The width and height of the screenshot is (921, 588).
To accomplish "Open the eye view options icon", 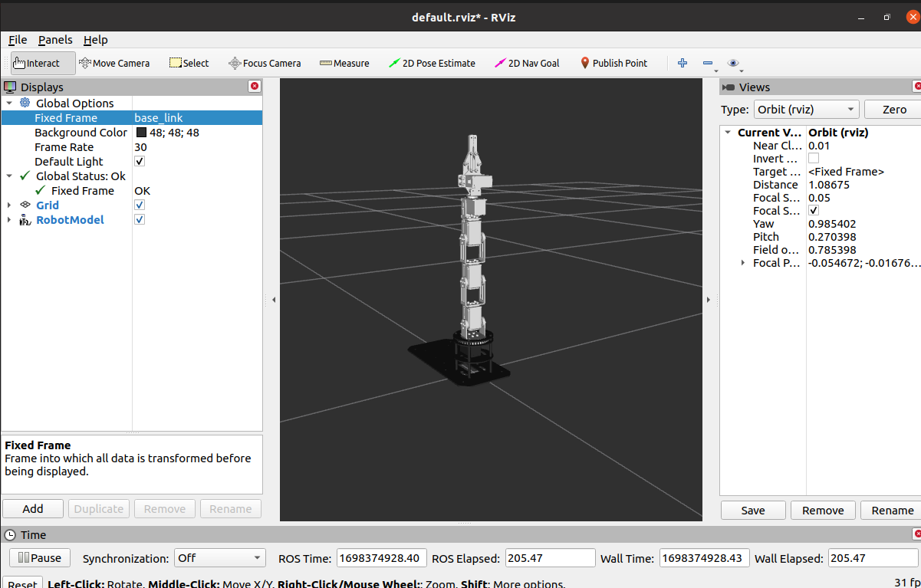I will coord(733,64).
